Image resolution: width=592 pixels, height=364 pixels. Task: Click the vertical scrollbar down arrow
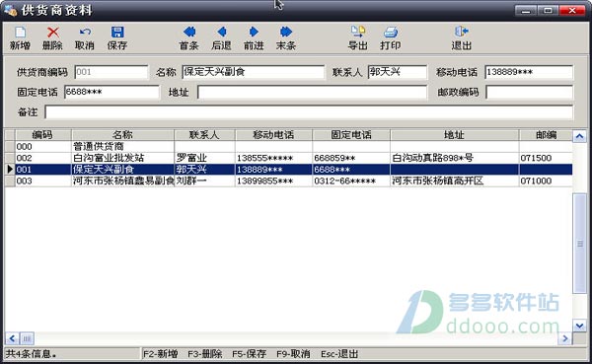pos(579,326)
